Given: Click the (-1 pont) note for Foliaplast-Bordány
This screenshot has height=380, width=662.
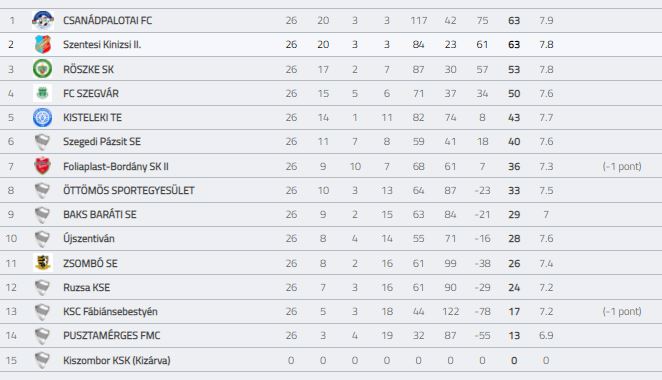Looking at the screenshot, I should pos(622,166).
